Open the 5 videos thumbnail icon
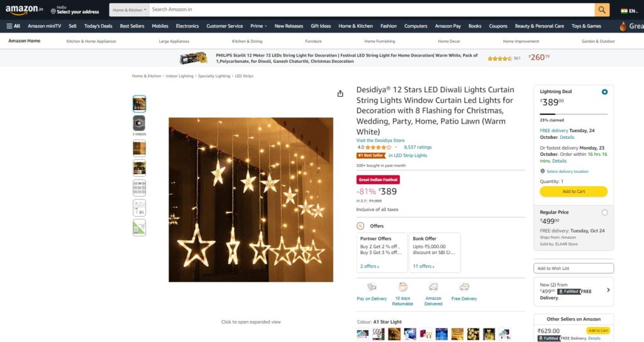This screenshot has height=342, width=644. click(139, 123)
